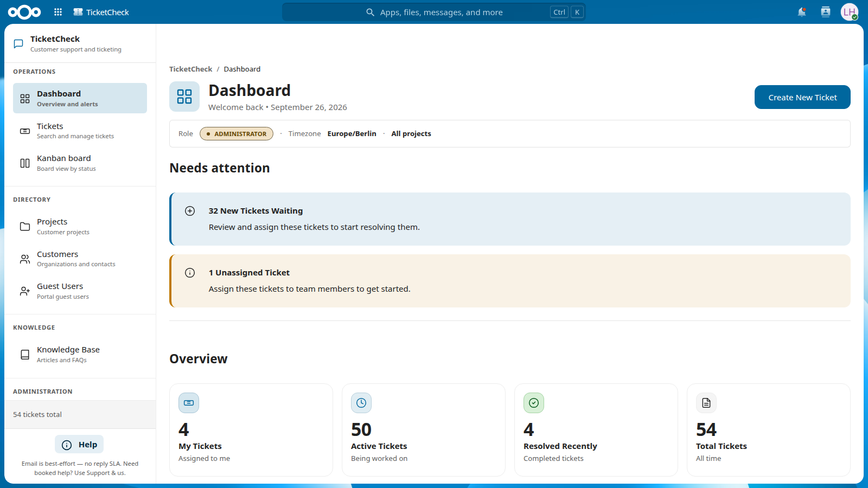Open the Knowledge Base
868x488 pixels.
pyautogui.click(x=80, y=354)
